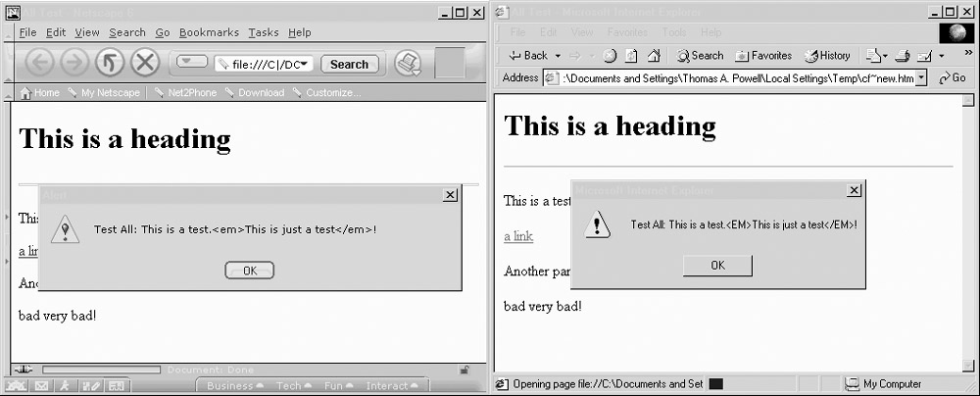Click OK in the Netscape alert dialog
The height and width of the screenshot is (396, 980).
249,271
